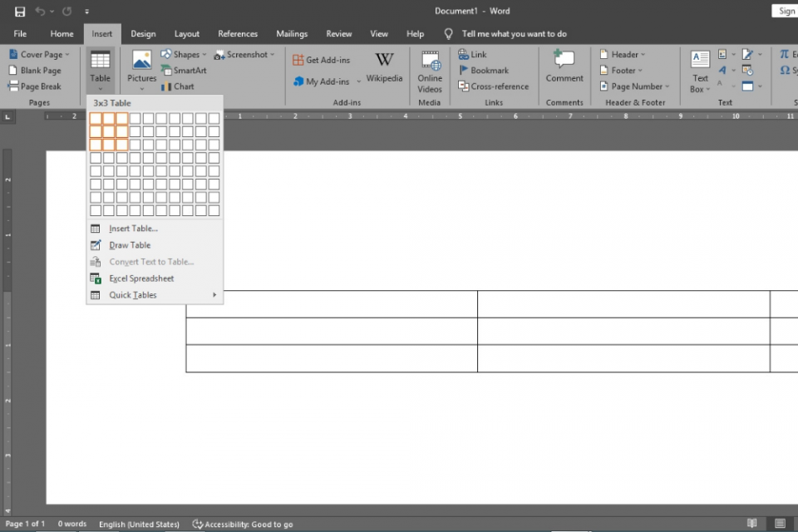
Task: Insert a Cross-reference
Action: [x=494, y=86]
